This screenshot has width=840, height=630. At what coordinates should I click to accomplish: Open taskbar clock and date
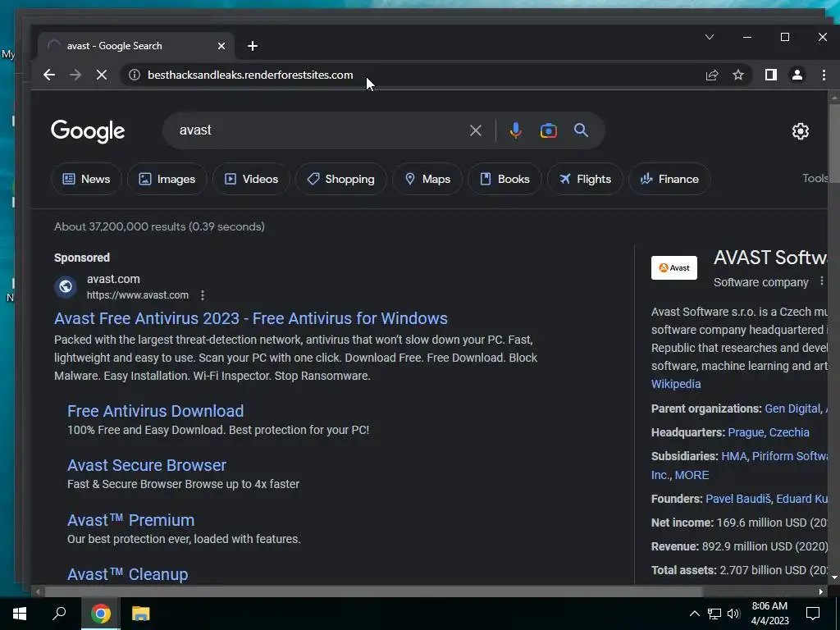pyautogui.click(x=769, y=614)
